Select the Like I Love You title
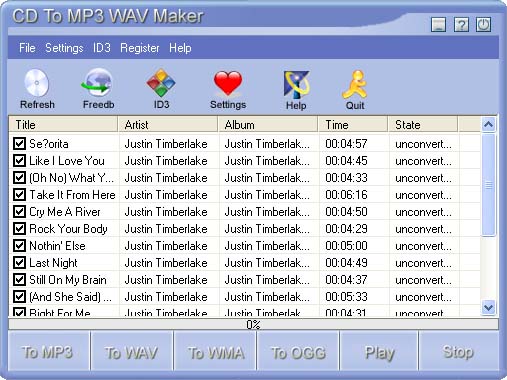 (x=67, y=161)
